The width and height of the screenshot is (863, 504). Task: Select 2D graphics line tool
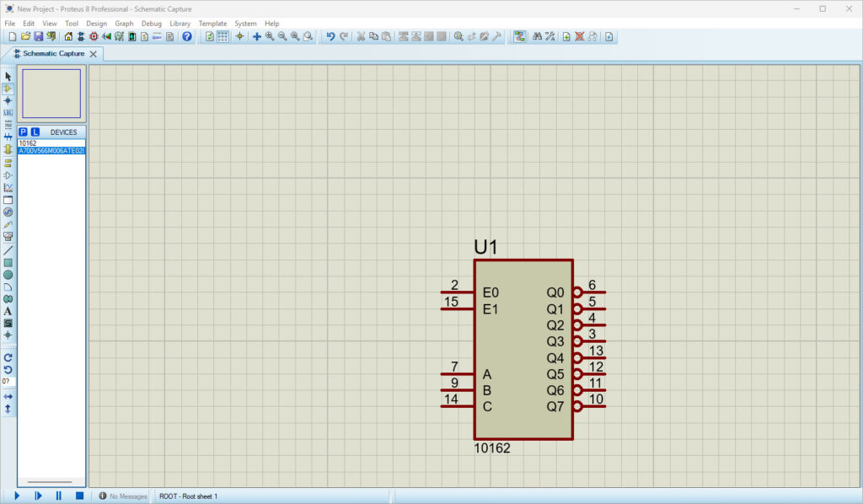click(8, 251)
